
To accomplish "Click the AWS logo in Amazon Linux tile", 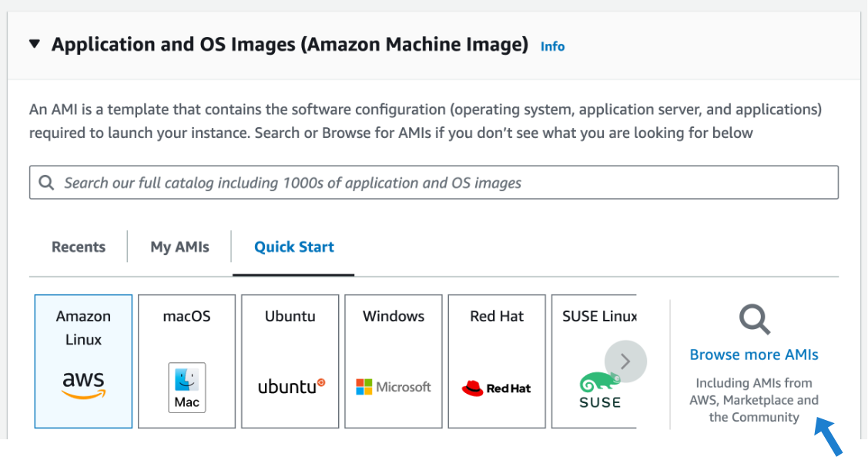I will coord(83,385).
